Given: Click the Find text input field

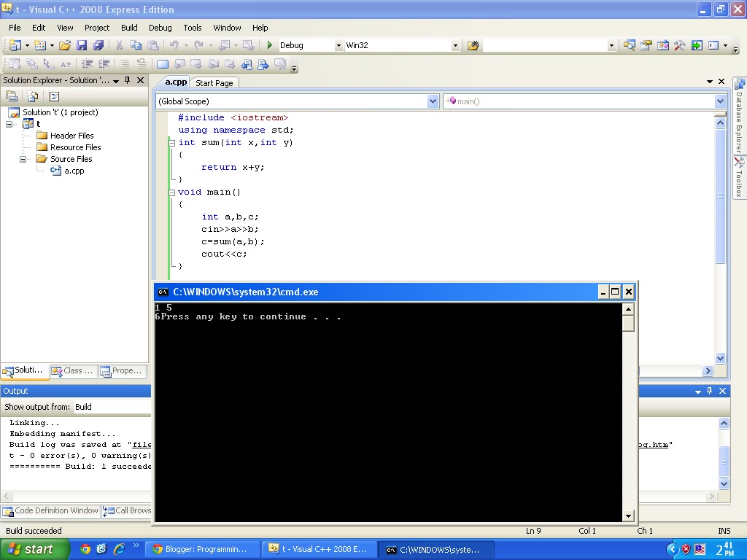Looking at the screenshot, I should (545, 45).
